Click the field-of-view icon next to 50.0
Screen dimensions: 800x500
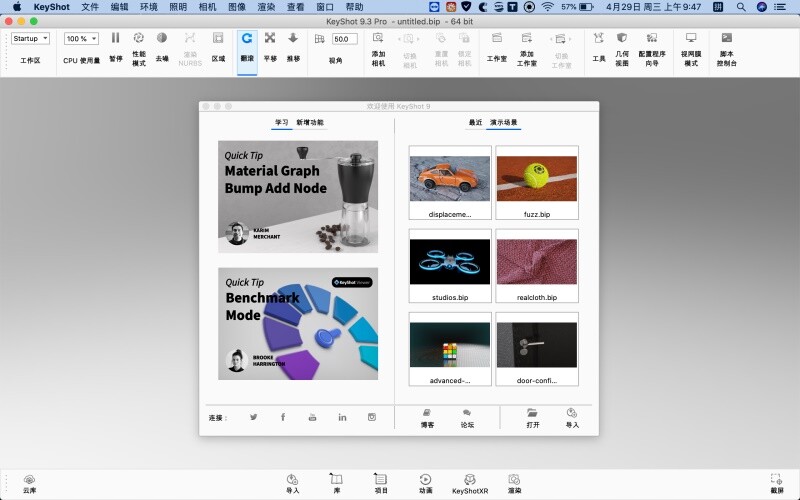(x=319, y=39)
